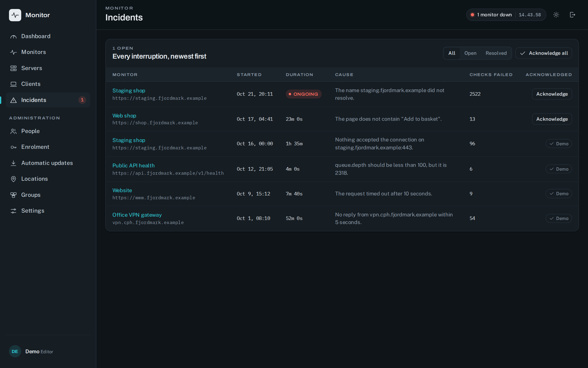
Task: Click the Duration column header
Action: pos(299,75)
